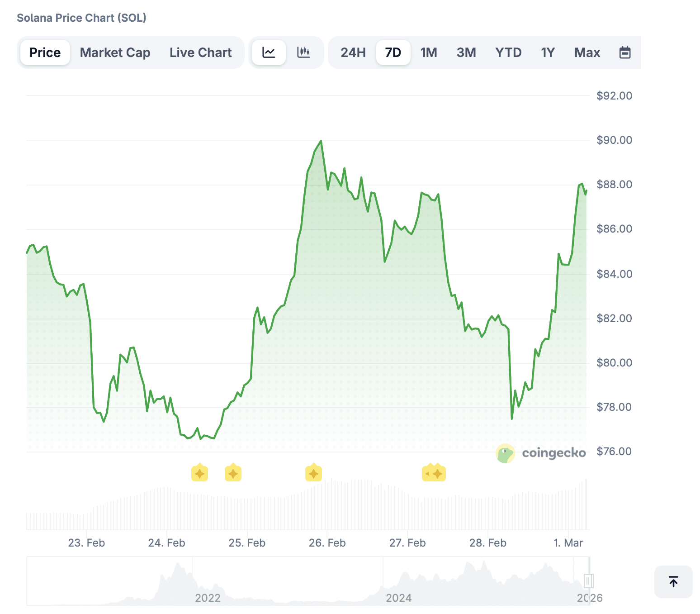This screenshot has width=700, height=614.
Task: Open the Live Chart tab
Action: [x=200, y=52]
